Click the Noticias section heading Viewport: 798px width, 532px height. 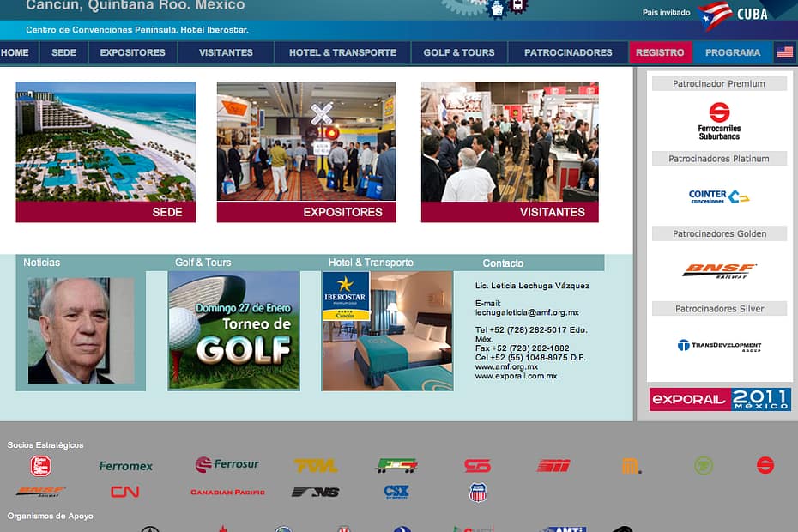tap(42, 263)
